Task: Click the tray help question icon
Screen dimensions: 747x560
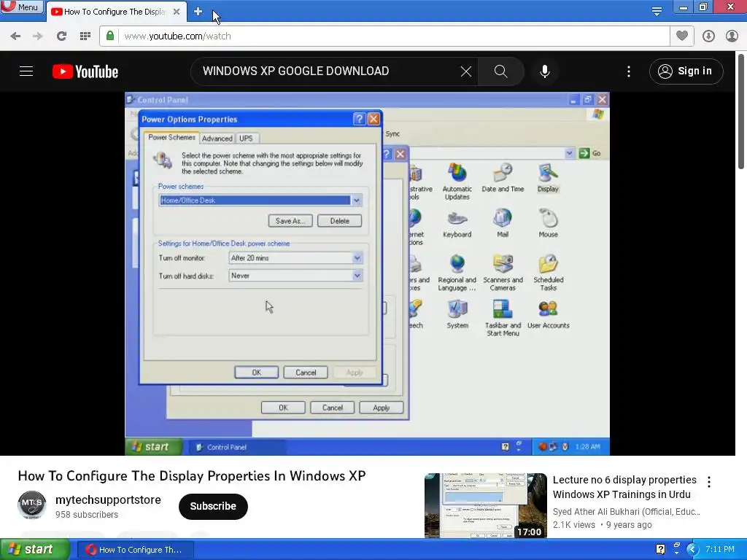Action: pos(660,550)
